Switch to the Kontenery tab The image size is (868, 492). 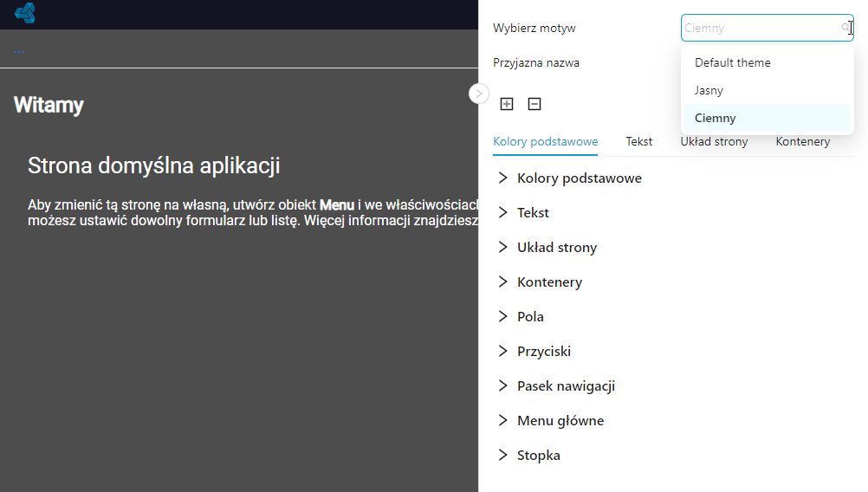[803, 142]
